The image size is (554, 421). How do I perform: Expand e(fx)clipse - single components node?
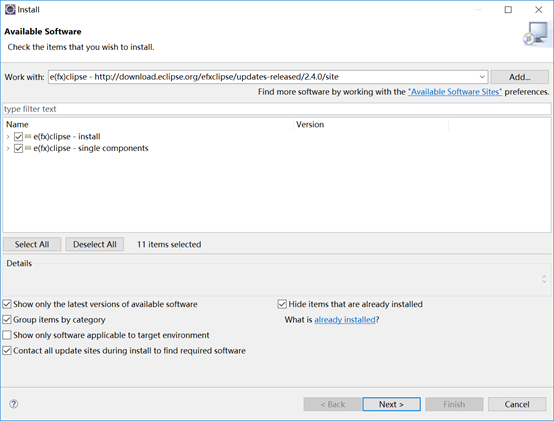coord(8,149)
